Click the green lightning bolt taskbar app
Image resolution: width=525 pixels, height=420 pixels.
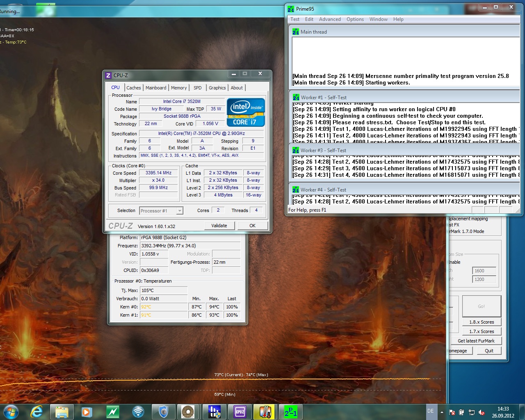(112, 411)
